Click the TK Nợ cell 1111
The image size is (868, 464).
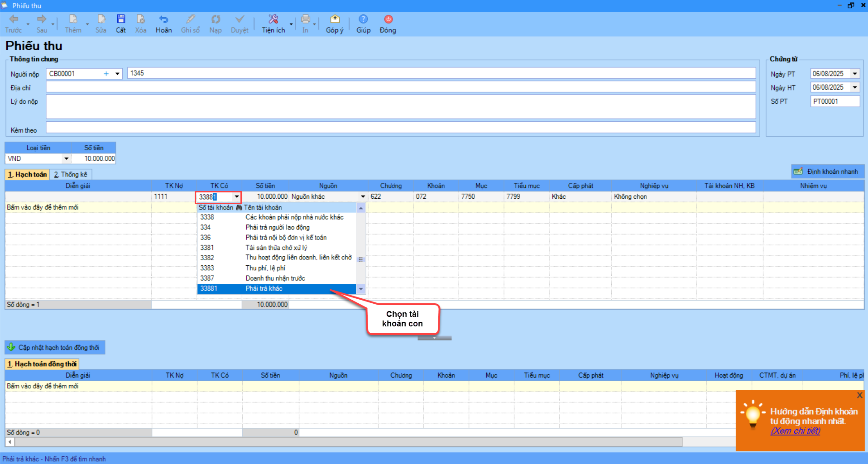click(174, 196)
